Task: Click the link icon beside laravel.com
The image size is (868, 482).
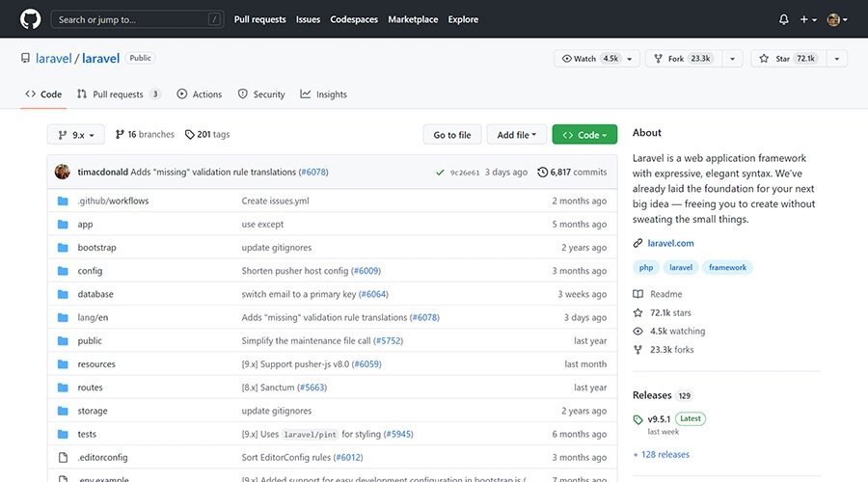Action: click(637, 243)
